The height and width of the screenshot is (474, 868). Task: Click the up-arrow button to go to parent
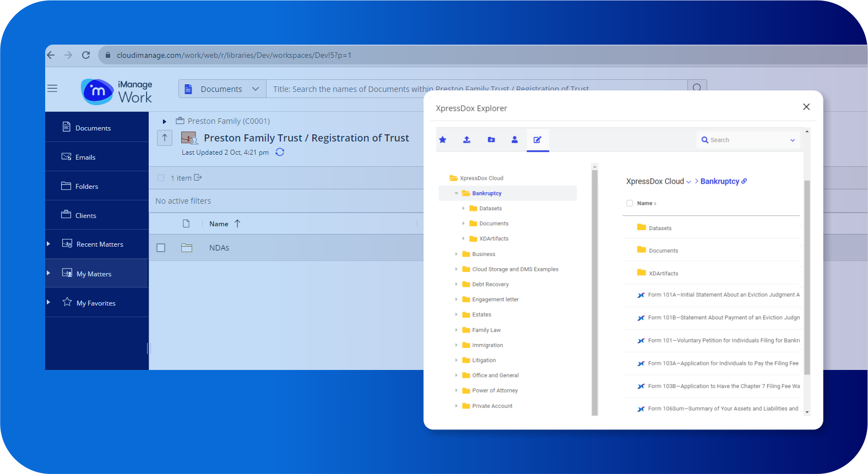(x=165, y=138)
